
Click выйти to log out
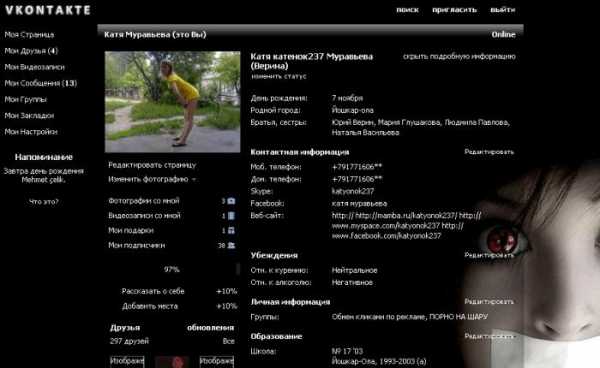point(503,10)
